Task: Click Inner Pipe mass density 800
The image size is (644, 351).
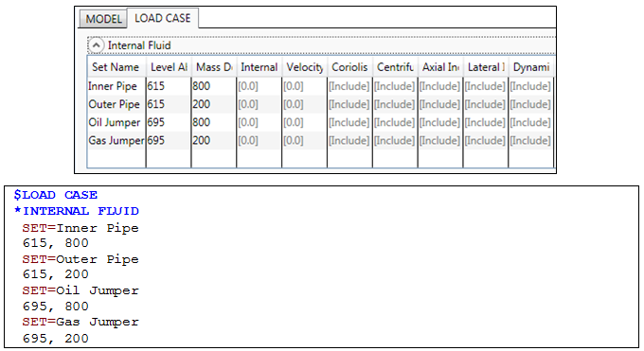Action: [x=214, y=86]
